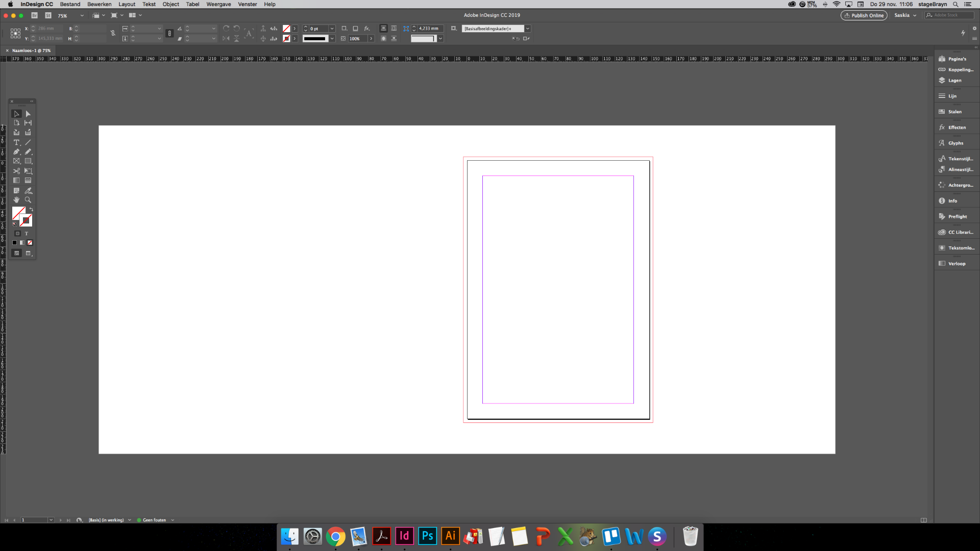Select the Pencil tool in toolbar
This screenshot has height=551, width=980.
[28, 152]
